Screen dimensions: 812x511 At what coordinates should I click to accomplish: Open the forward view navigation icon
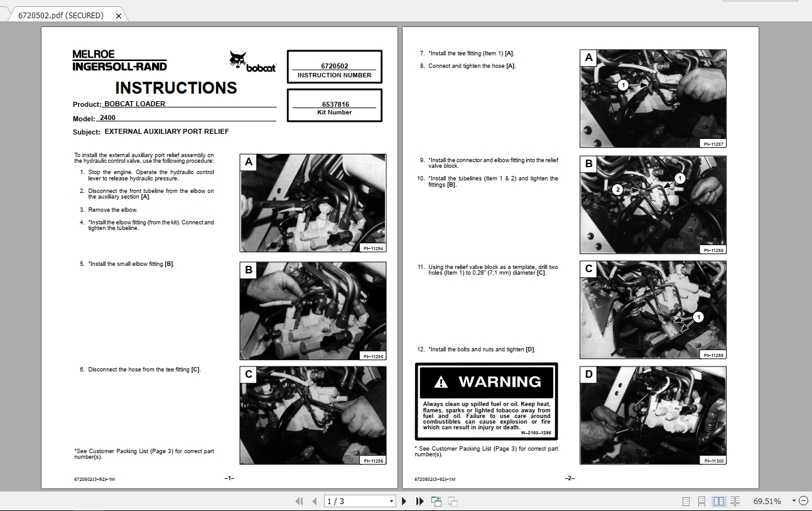[x=452, y=501]
